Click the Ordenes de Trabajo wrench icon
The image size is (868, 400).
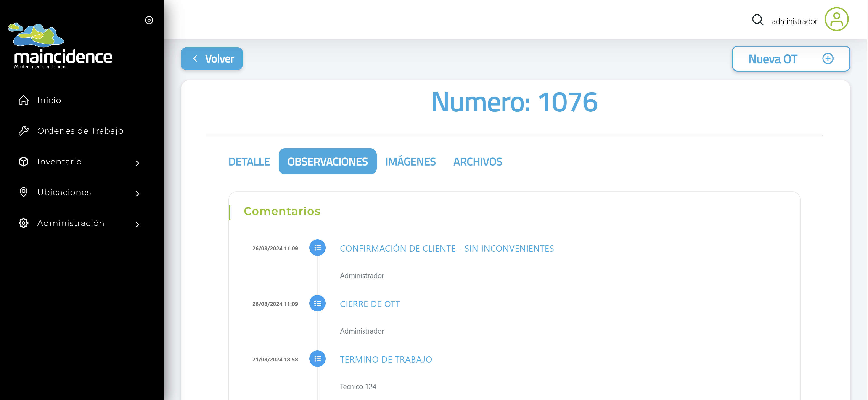[x=24, y=131]
